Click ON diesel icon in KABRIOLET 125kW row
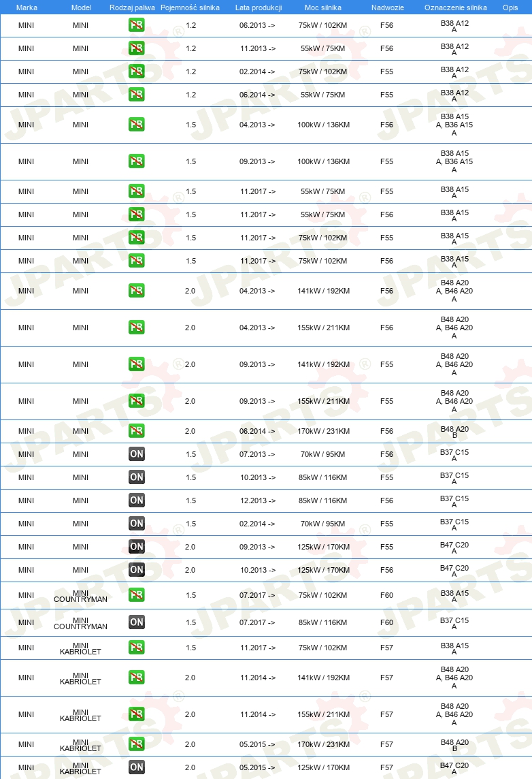 click(x=137, y=767)
